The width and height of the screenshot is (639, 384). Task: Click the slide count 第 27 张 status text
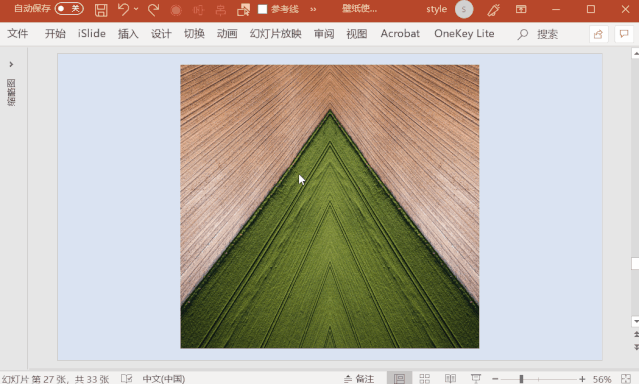coord(55,379)
